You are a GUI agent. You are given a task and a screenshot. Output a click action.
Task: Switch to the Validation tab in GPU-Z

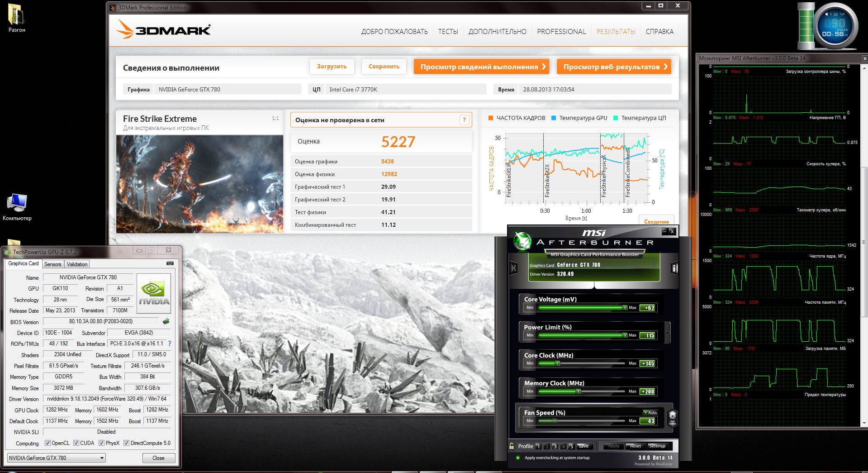click(x=77, y=264)
